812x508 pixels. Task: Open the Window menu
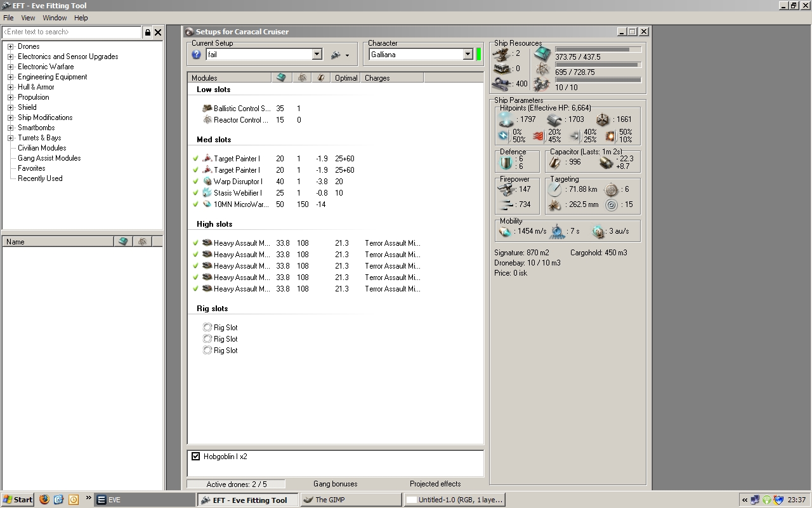click(x=55, y=18)
